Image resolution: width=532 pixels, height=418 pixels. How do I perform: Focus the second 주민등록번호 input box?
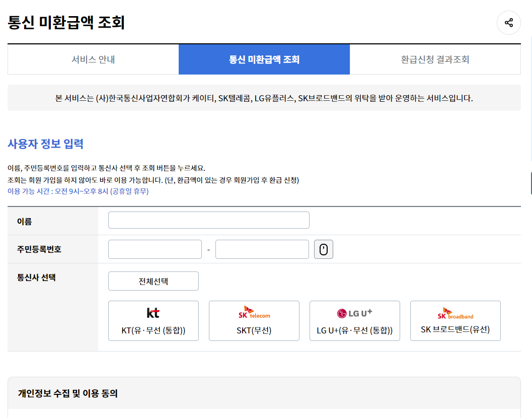[x=262, y=249]
